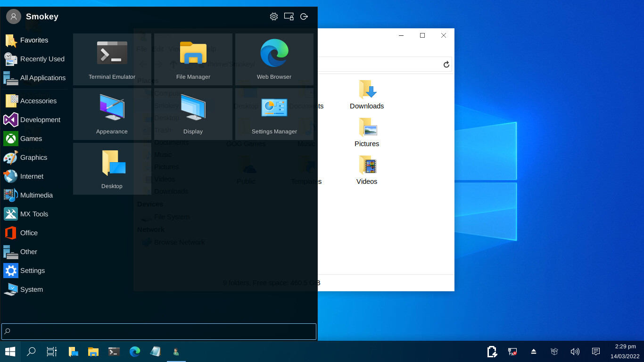
Task: Open Downloads folder in file manager
Action: point(367,95)
